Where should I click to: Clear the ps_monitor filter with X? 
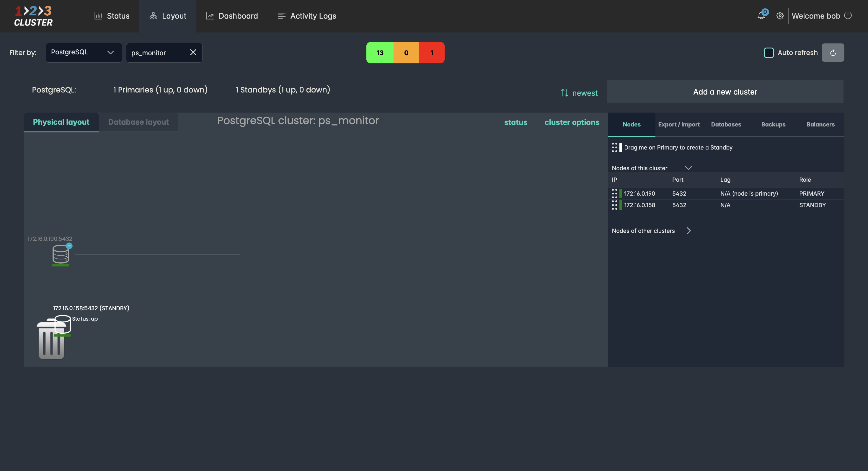click(x=193, y=52)
